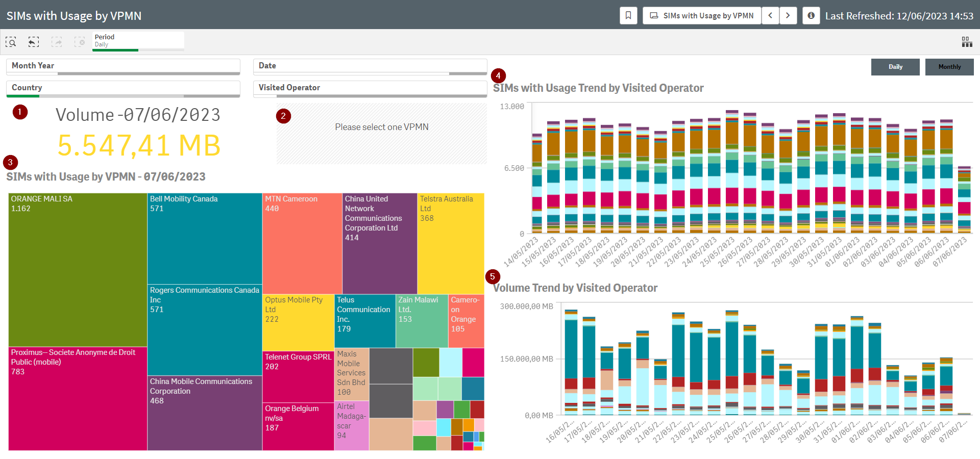Click the bookmark icon in header
This screenshot has width=980, height=459.
pos(628,16)
